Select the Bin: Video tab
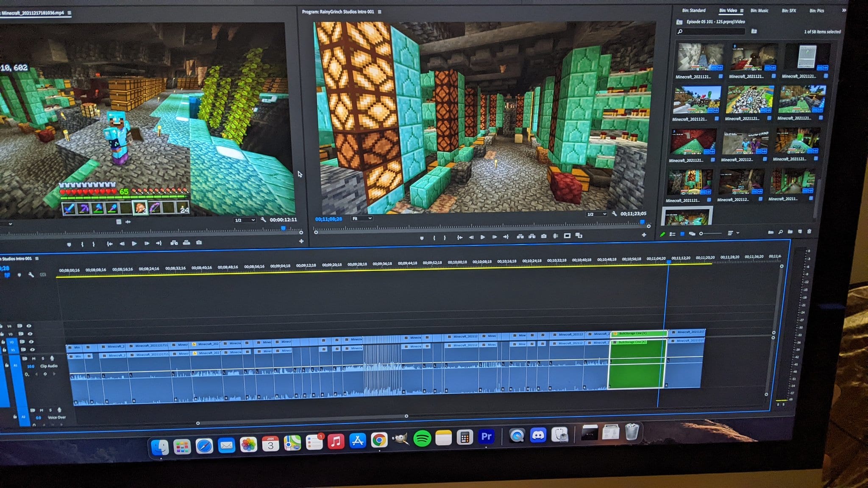 pos(728,11)
